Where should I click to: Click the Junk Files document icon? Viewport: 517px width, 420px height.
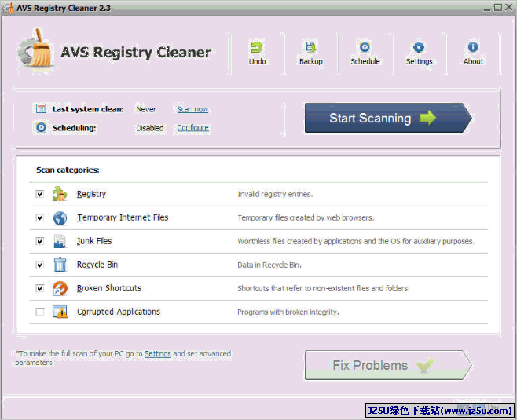click(60, 241)
